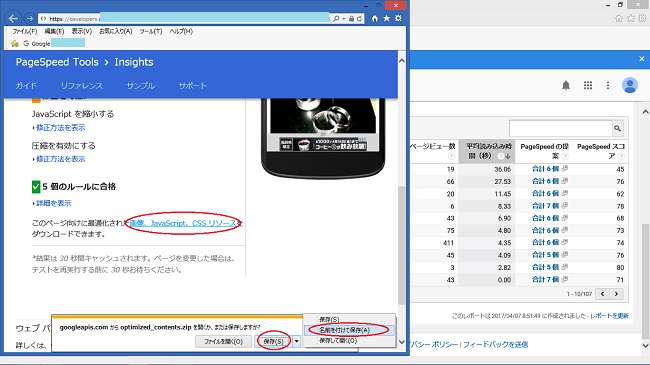Click the ファイルを開く(O) button
Viewport: 650px width, 365px height.
coord(223,341)
